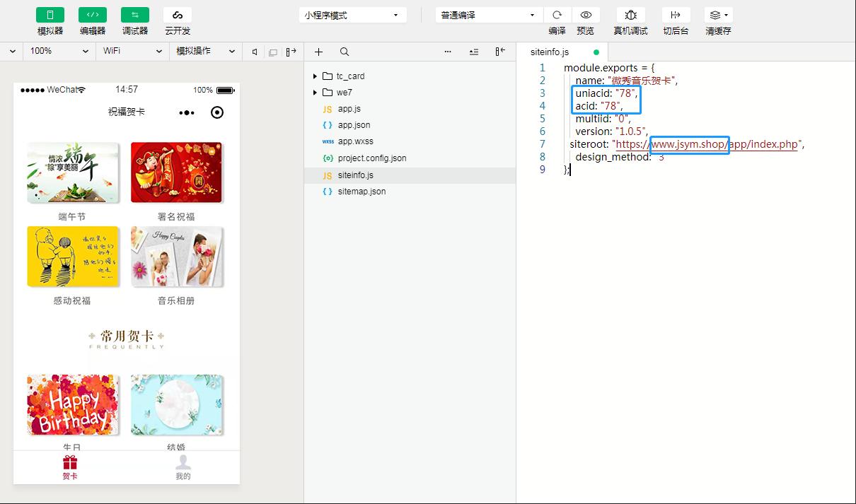Change simulator zoom via 100% dropdown
The image size is (856, 504).
[x=58, y=51]
